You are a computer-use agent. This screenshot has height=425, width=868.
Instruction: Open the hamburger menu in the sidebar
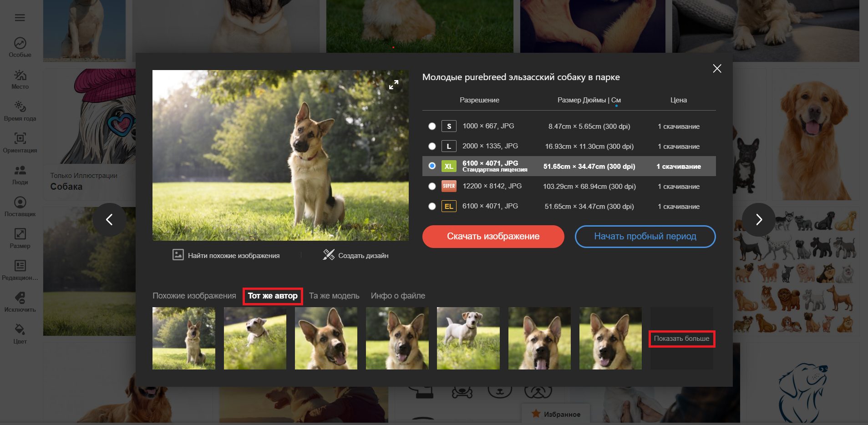pos(20,18)
